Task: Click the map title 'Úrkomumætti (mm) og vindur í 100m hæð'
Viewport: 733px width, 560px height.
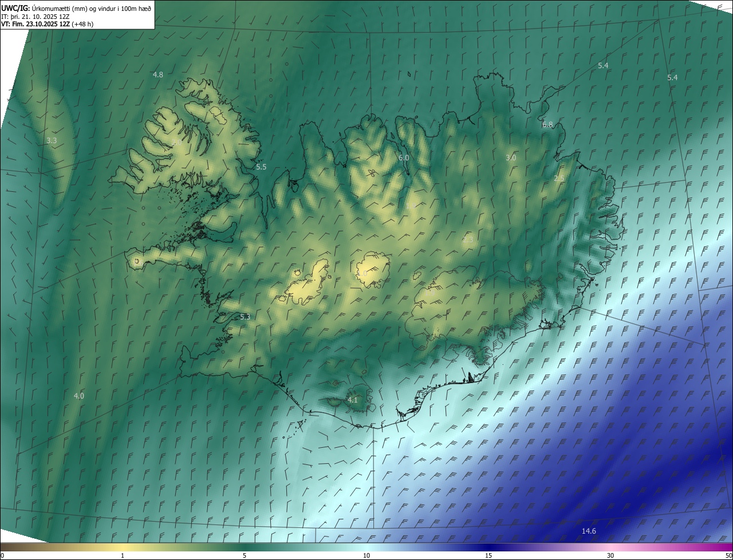Action: point(91,8)
